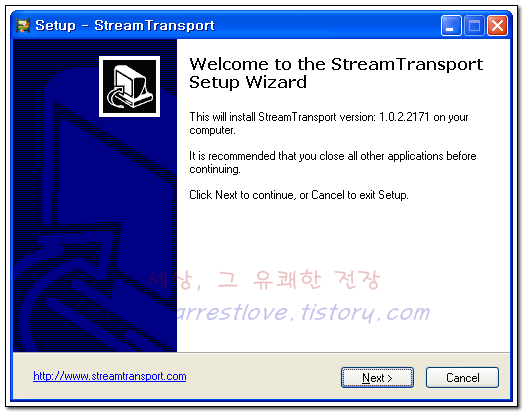Click the word "computer." in the description
Image resolution: width=523 pixels, height=412 pixels.
coord(212,130)
